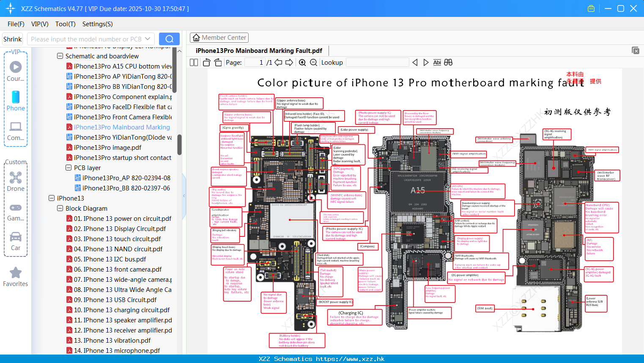Select the Phone category icon

click(x=16, y=101)
